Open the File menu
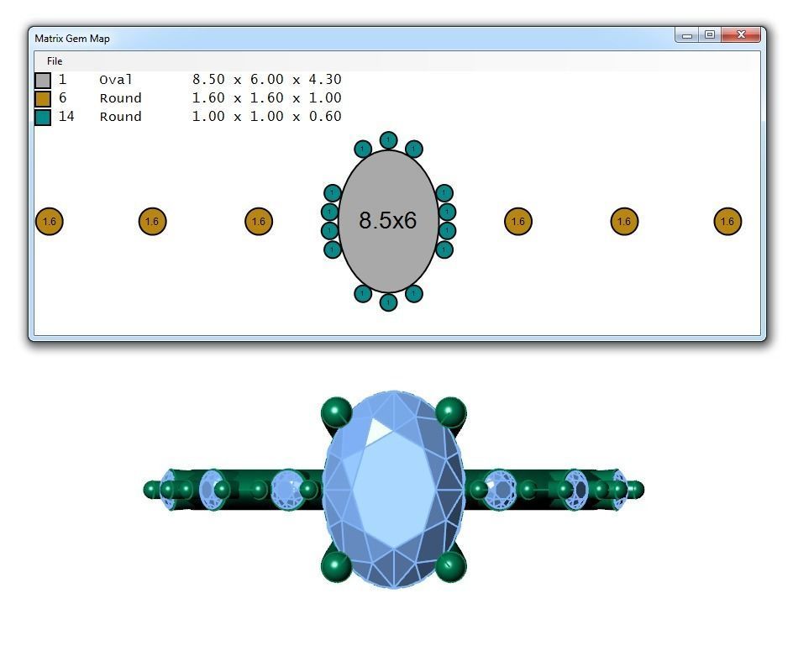 [55, 61]
